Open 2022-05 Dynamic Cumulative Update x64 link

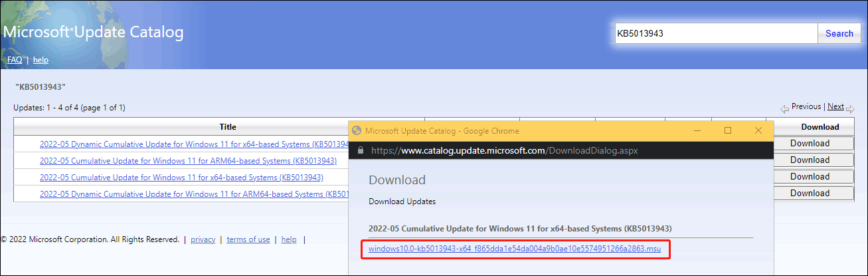pyautogui.click(x=194, y=144)
